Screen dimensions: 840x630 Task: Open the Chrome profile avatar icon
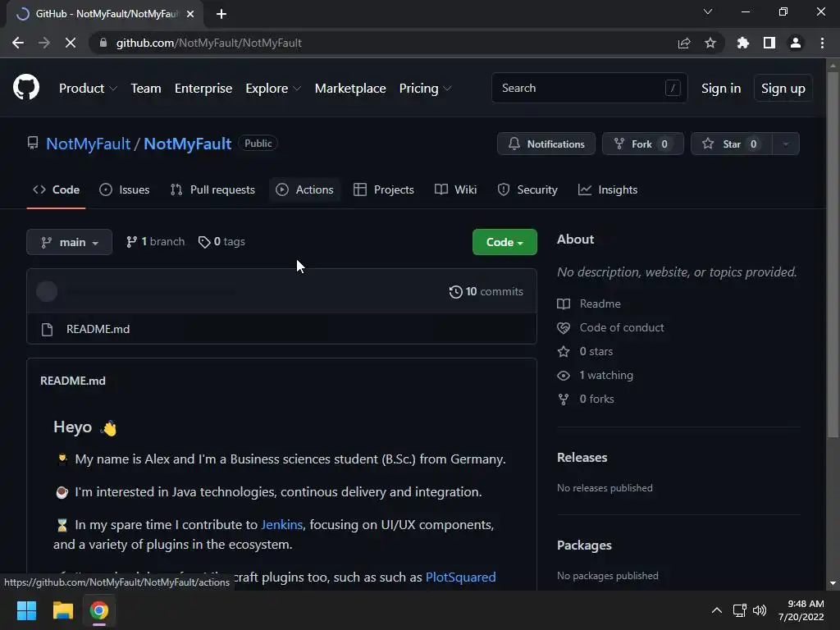coord(796,43)
